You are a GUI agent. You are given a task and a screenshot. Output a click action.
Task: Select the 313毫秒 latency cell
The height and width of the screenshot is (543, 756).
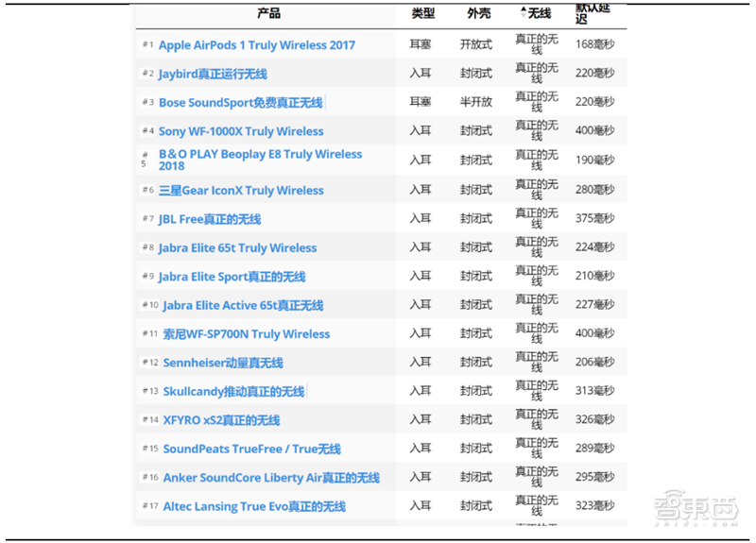595,390
